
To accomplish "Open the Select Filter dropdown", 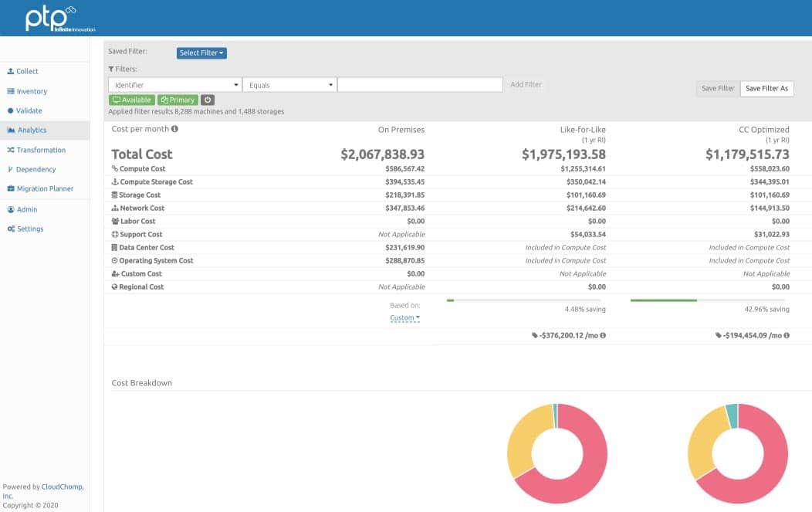I will pyautogui.click(x=201, y=53).
